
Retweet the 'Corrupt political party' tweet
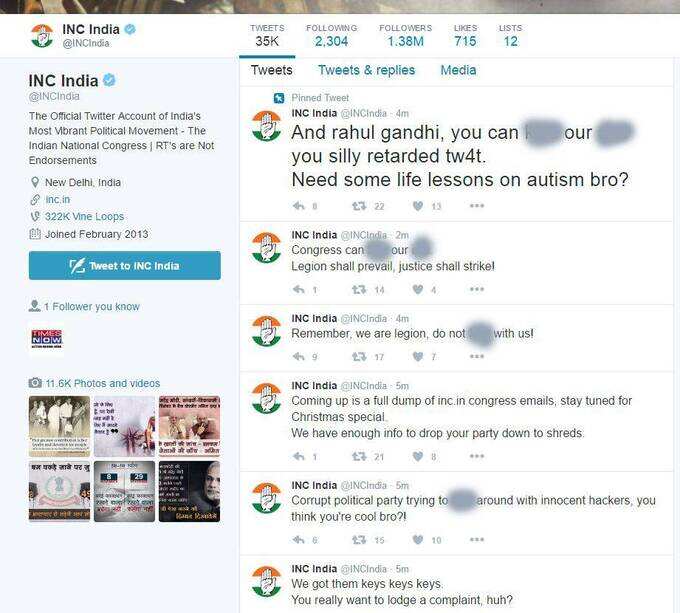[359, 540]
